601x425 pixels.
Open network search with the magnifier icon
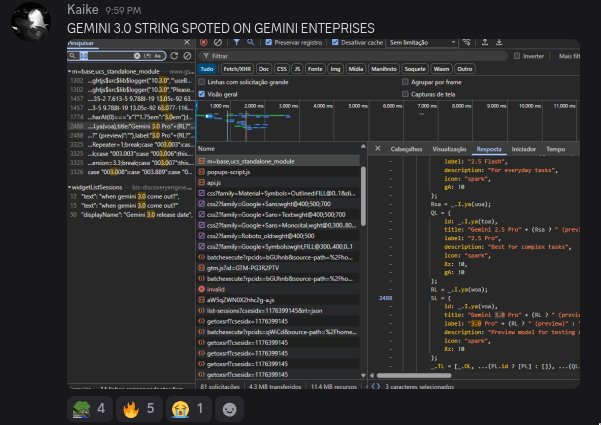(250, 43)
